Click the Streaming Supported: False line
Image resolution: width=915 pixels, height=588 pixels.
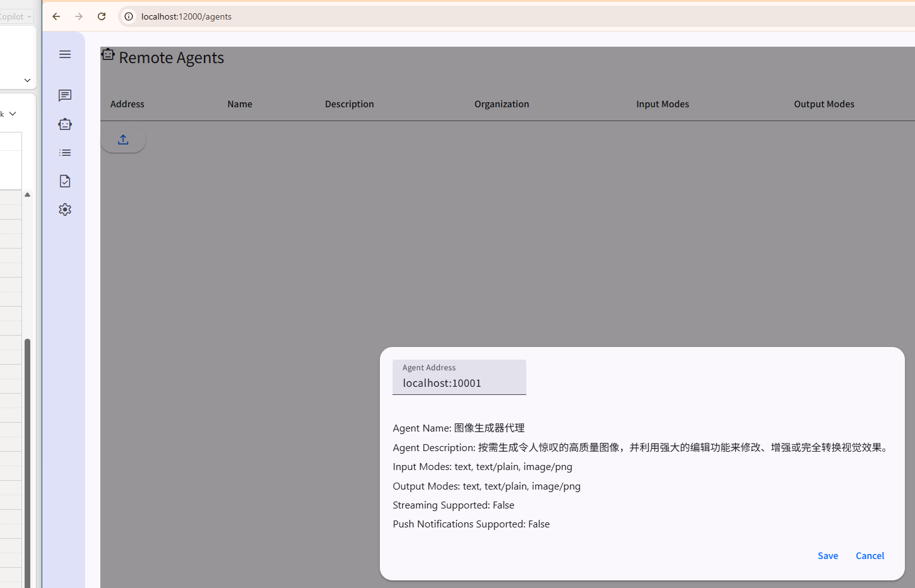pyautogui.click(x=454, y=505)
